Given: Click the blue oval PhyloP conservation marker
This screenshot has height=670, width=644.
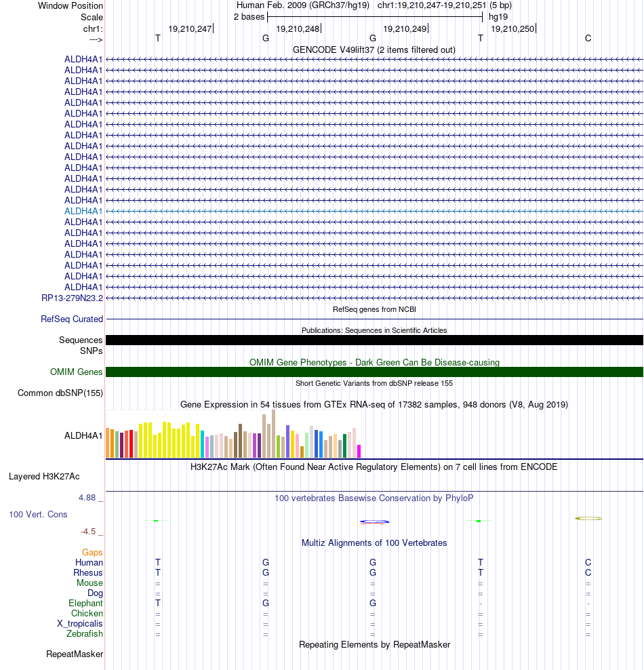Looking at the screenshot, I should click(374, 521).
